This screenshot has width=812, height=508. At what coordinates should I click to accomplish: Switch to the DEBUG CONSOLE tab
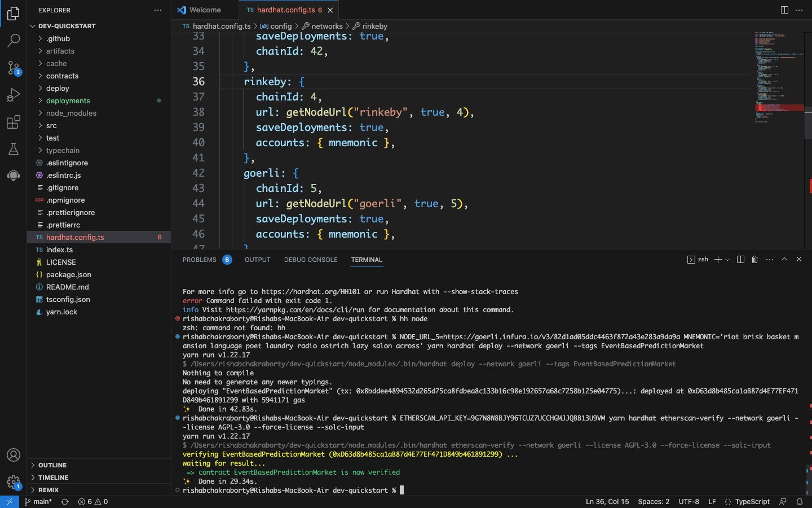(311, 260)
